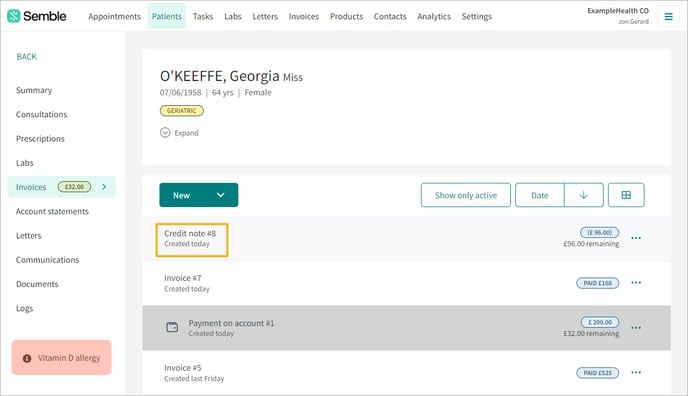Switch to table view grid icon

click(626, 195)
